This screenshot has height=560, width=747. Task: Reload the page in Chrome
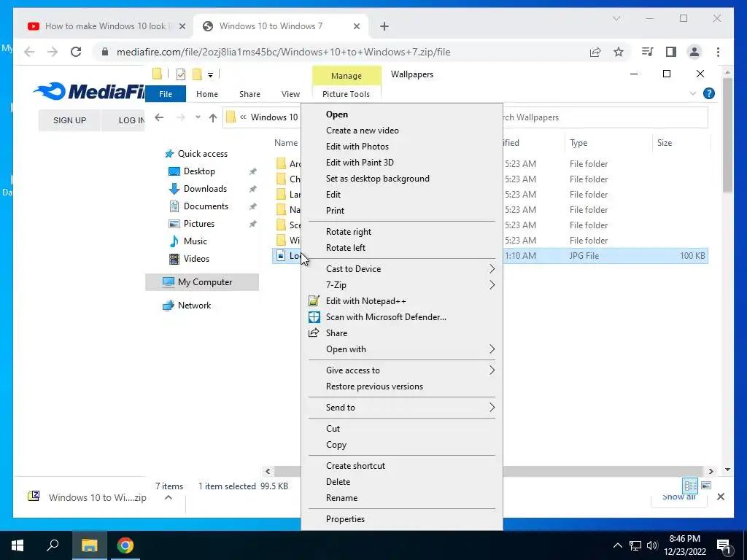tap(76, 52)
